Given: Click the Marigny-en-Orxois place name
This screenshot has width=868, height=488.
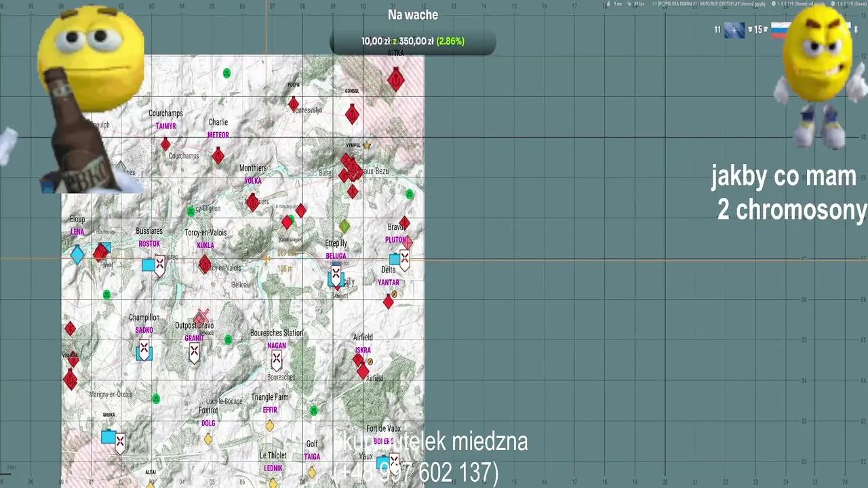Looking at the screenshot, I should [111, 394].
